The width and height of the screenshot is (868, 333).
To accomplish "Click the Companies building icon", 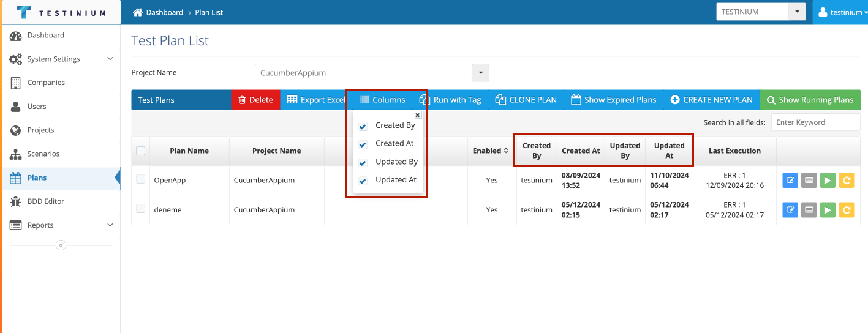I will coord(16,83).
